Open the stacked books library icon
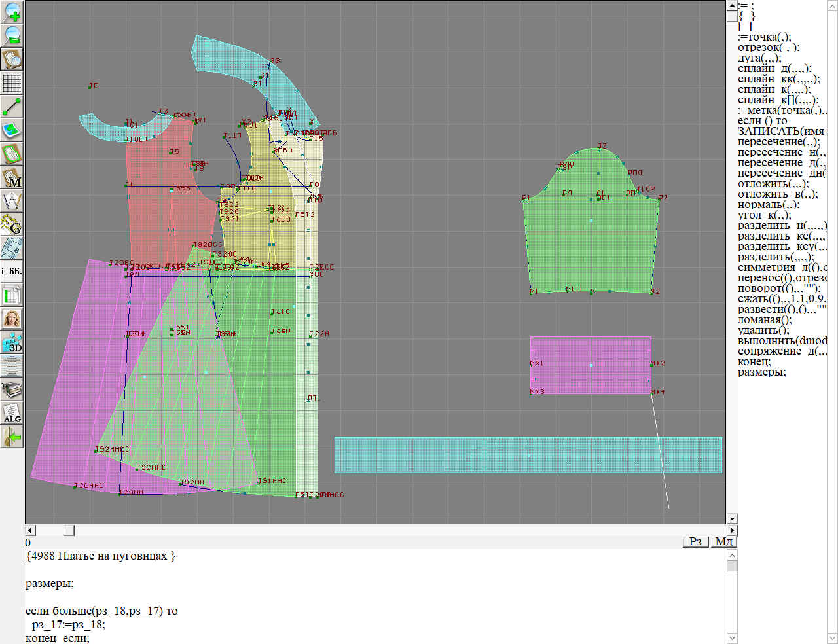This screenshot has height=644, width=838. [12, 390]
